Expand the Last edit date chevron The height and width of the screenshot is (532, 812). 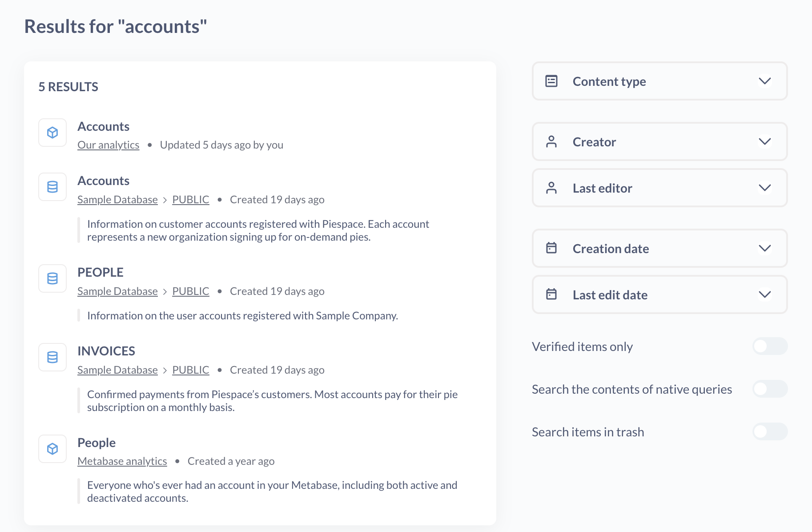(x=764, y=294)
